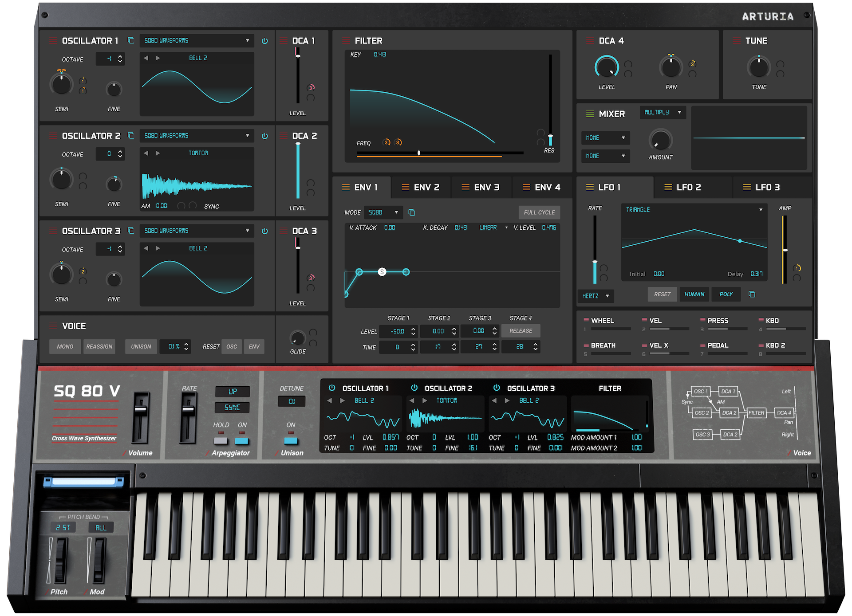Click the copy icon beside LFO POLY button
This screenshot has width=852, height=616.
(752, 294)
